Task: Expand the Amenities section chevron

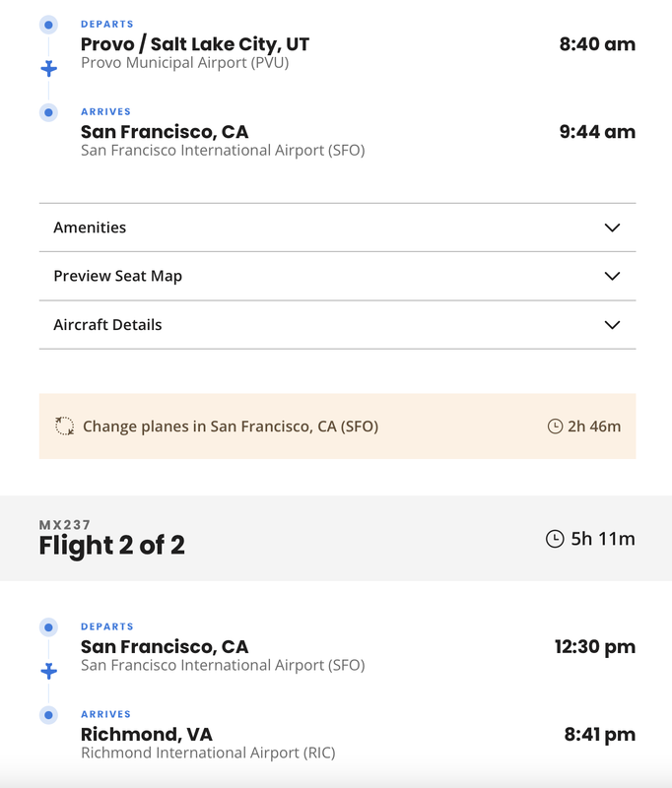Action: coord(612,228)
